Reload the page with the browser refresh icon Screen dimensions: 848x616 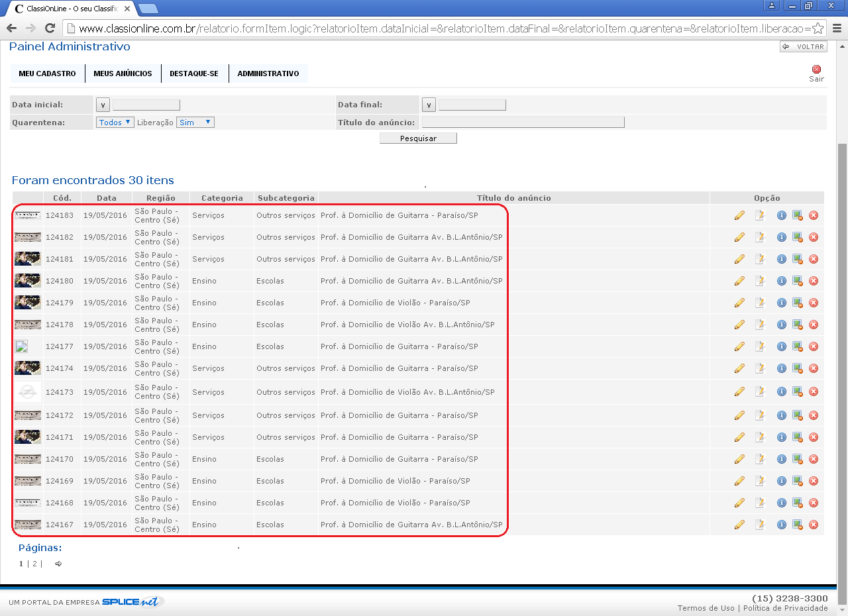(x=49, y=28)
